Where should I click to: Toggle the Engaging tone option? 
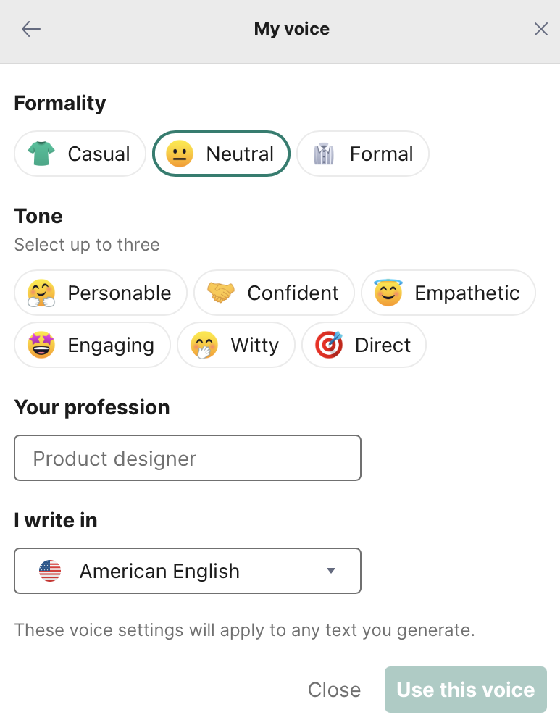92,345
